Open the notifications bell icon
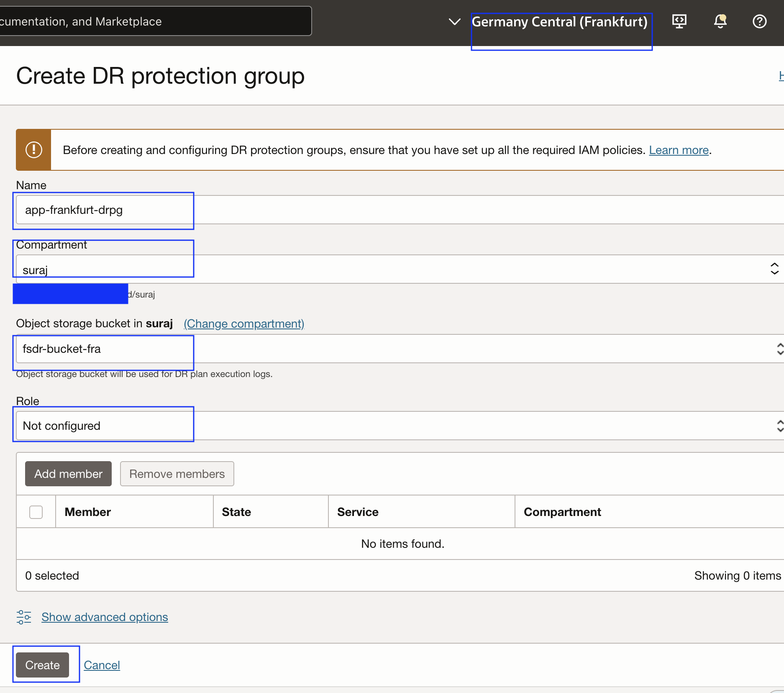 [720, 21]
